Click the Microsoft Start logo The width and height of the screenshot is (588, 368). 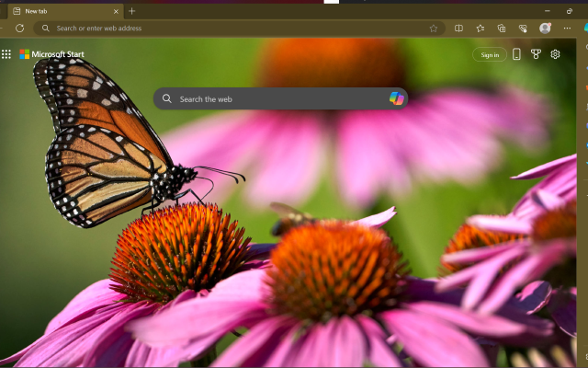(51, 54)
